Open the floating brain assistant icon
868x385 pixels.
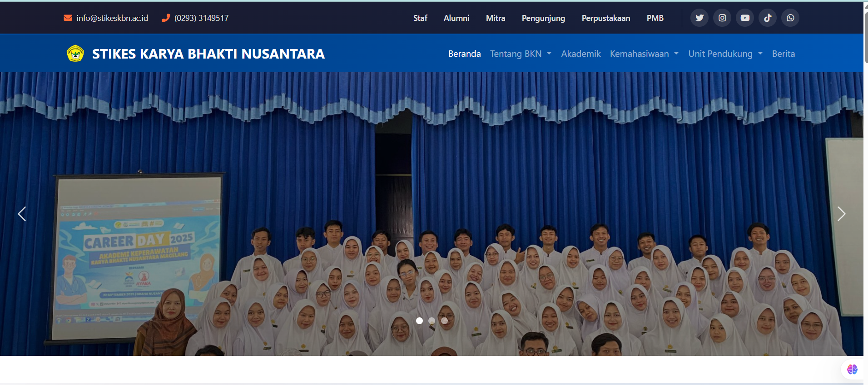point(852,370)
